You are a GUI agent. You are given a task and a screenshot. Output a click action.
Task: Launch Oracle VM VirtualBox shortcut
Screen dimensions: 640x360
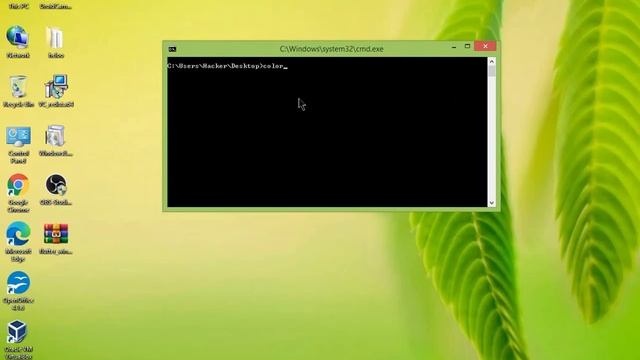[x=18, y=340]
